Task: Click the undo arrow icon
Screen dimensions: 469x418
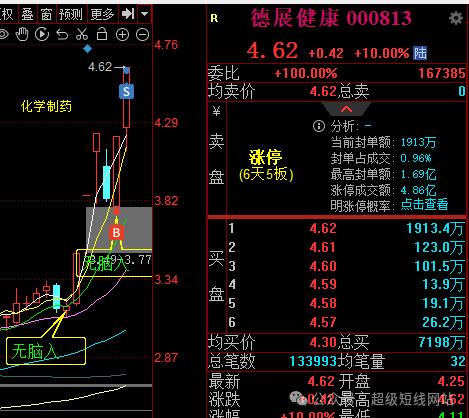Action: tap(62, 35)
